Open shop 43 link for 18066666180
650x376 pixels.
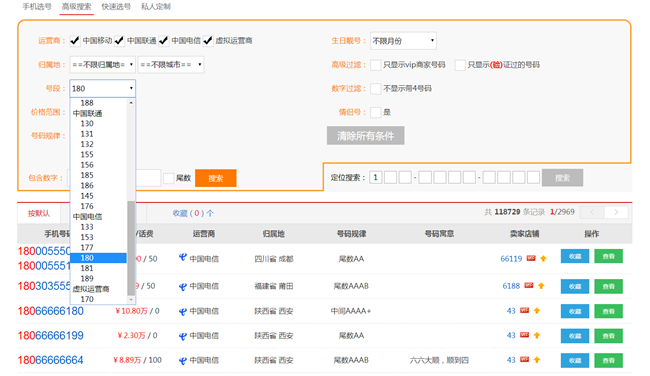(511, 311)
